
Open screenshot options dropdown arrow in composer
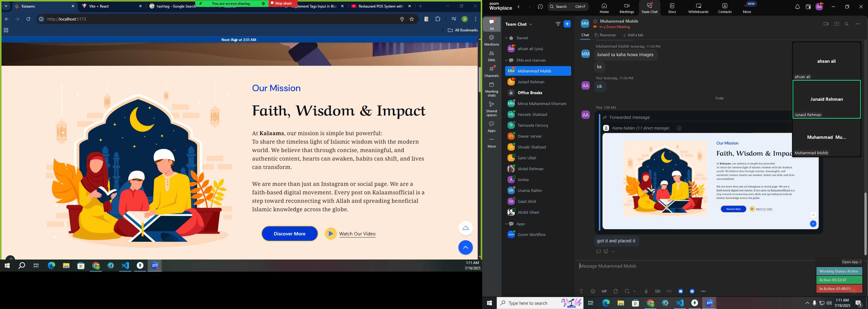(x=634, y=291)
